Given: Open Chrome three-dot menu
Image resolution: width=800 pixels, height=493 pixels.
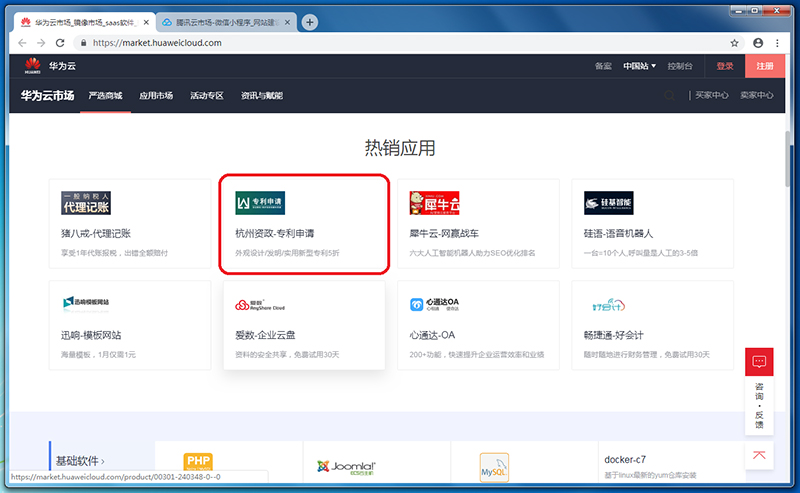Looking at the screenshot, I should click(x=777, y=43).
